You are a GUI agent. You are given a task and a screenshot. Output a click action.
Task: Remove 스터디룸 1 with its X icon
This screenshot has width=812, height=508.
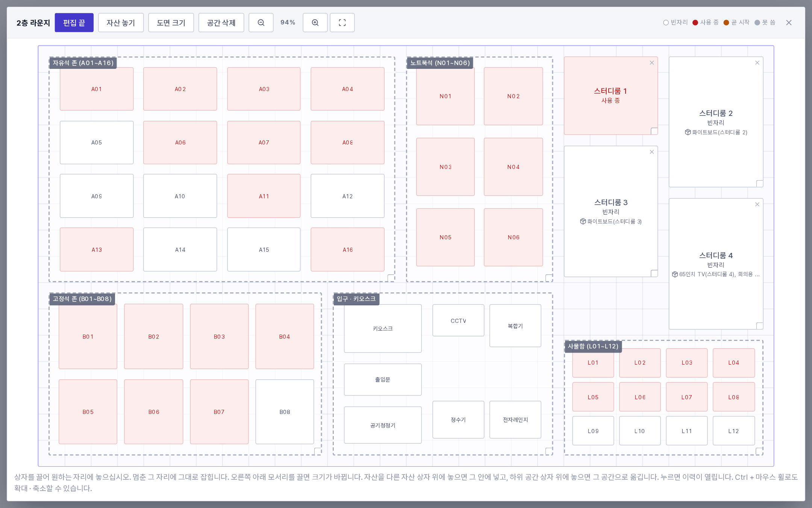point(652,63)
